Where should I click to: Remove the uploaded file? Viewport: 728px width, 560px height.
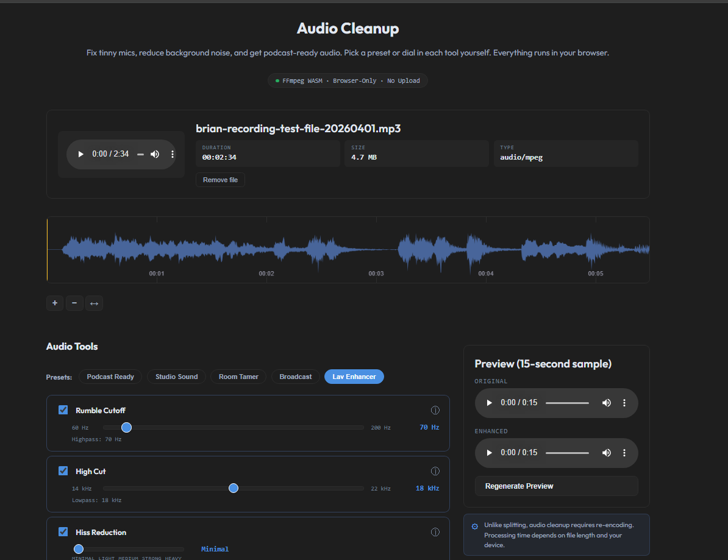[220, 180]
